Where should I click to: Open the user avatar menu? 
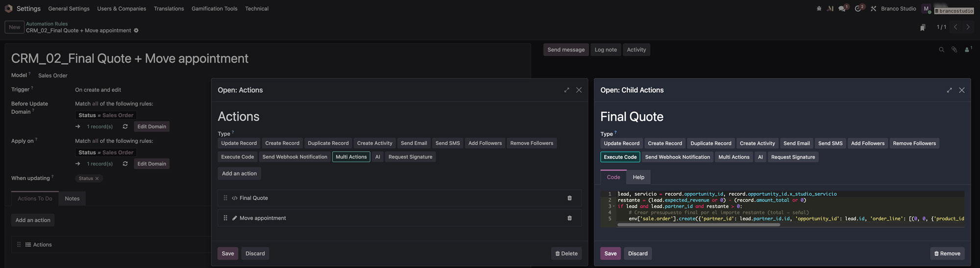tap(926, 9)
